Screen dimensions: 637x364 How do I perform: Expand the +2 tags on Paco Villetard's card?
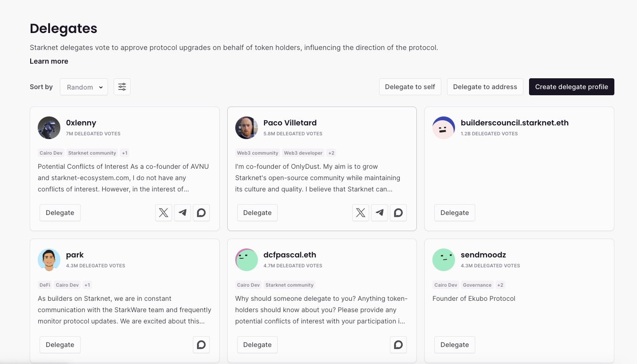[x=331, y=153]
